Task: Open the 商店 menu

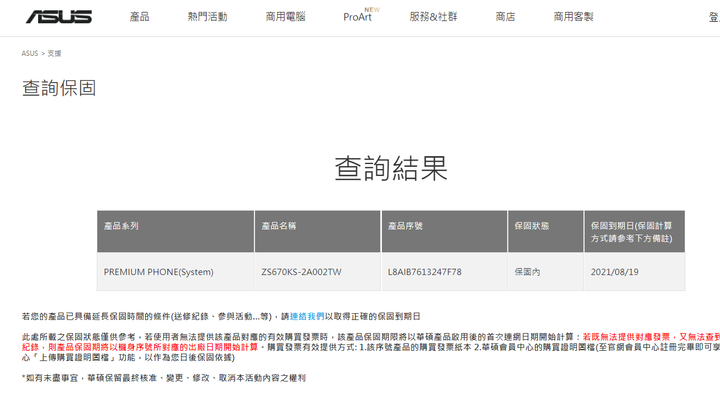Action: pos(506,17)
